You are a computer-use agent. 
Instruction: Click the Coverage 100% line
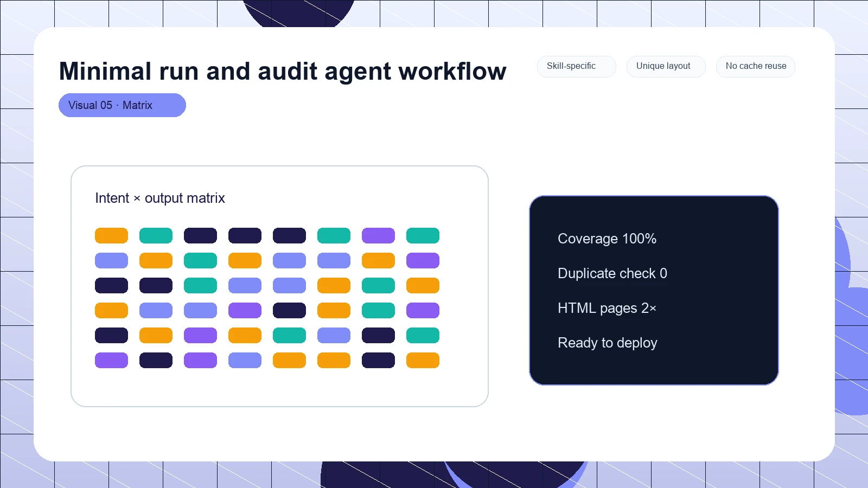pos(607,239)
